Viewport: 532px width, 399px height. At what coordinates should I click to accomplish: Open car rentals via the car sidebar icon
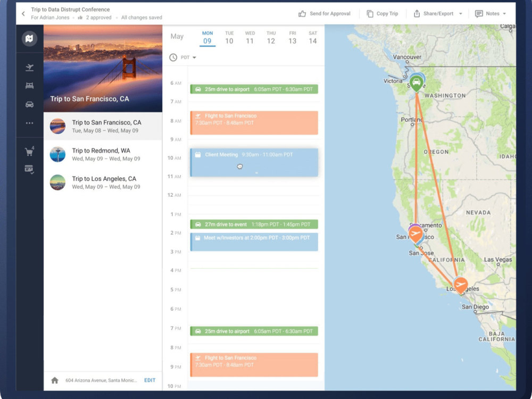[x=29, y=104]
